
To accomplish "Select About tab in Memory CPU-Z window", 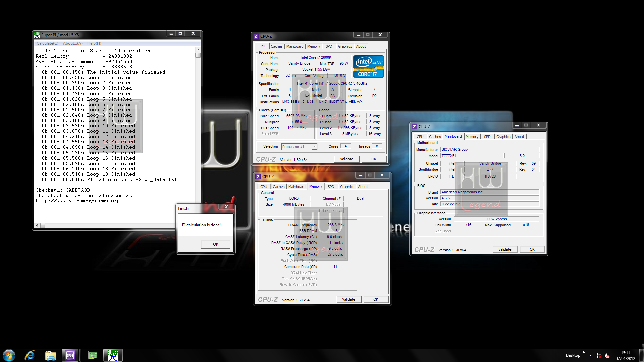I will (363, 187).
